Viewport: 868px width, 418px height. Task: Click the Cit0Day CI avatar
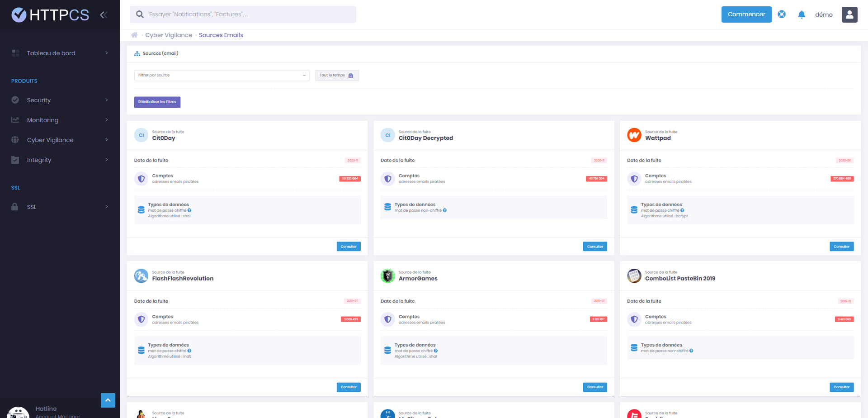pos(141,135)
